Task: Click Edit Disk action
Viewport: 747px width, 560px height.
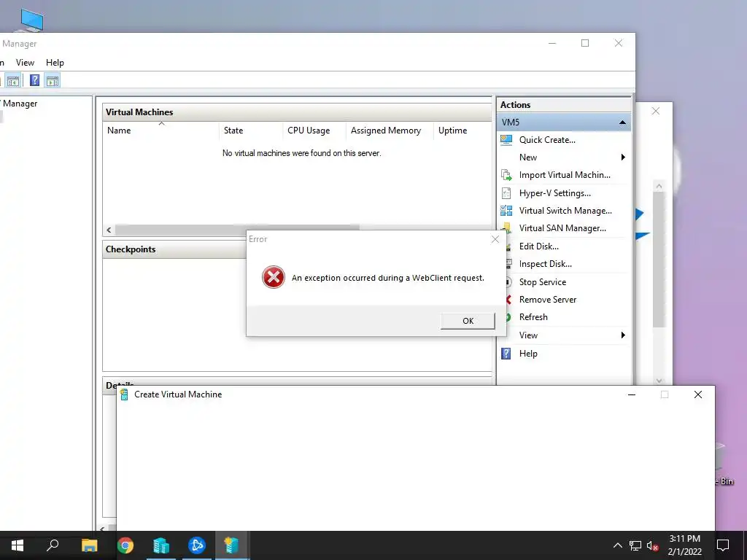Action: (x=539, y=246)
